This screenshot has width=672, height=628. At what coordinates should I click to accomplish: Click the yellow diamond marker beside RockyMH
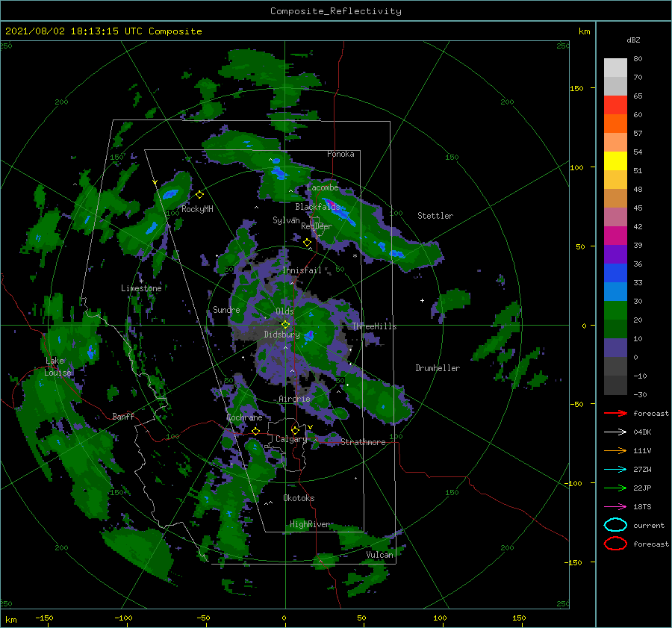point(199,195)
